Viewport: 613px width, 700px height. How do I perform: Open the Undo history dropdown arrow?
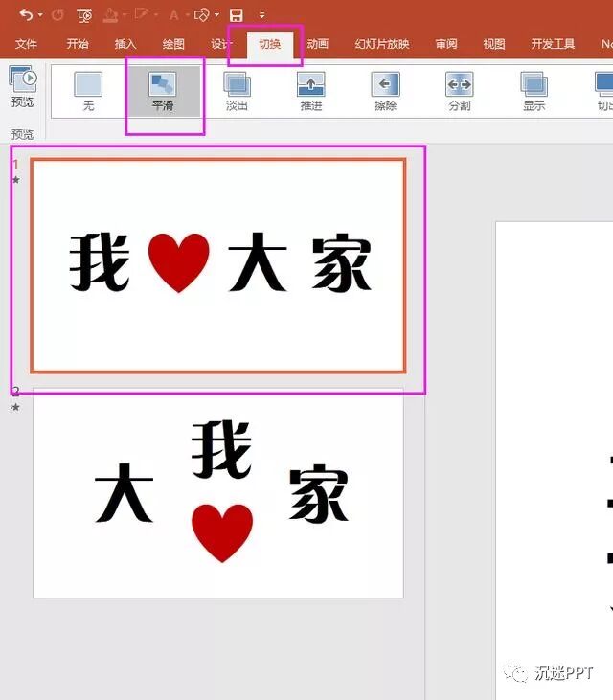coord(40,15)
